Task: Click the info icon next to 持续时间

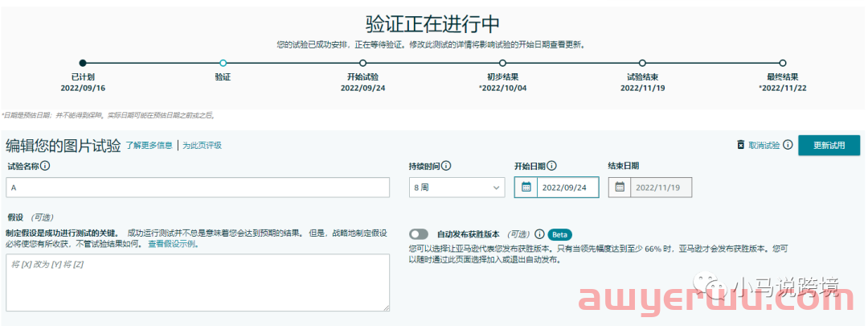Action: 446,167
